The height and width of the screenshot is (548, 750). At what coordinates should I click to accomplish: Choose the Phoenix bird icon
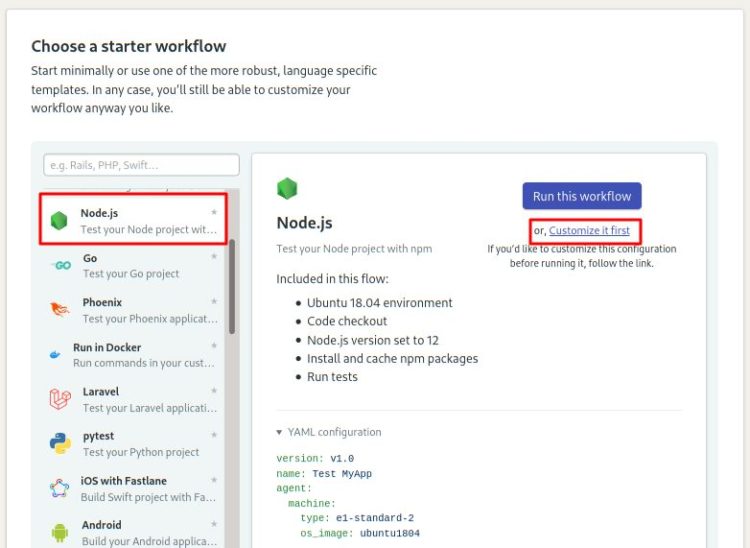tap(60, 309)
